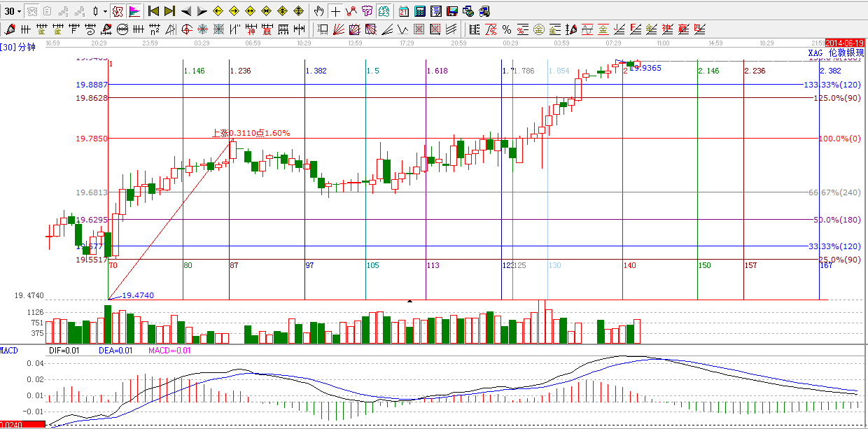
Task: Step back with the black left arrow
Action: pyautogui.click(x=186, y=11)
